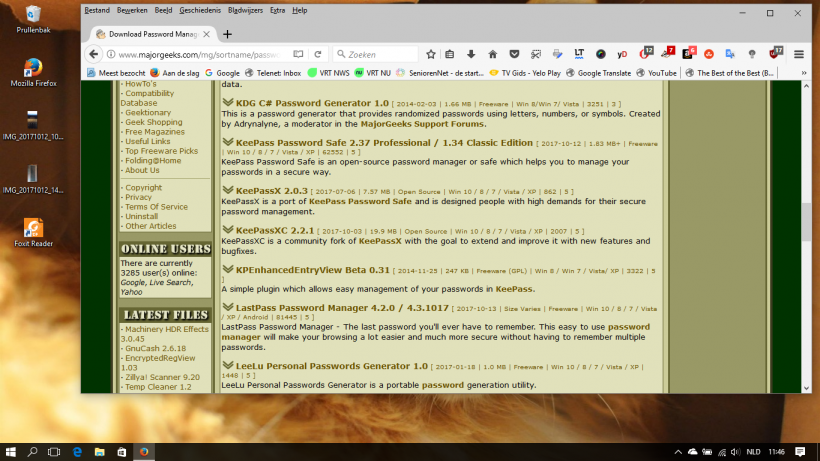The image size is (820, 461).
Task: Go back with the browser back arrow
Action: [x=94, y=54]
